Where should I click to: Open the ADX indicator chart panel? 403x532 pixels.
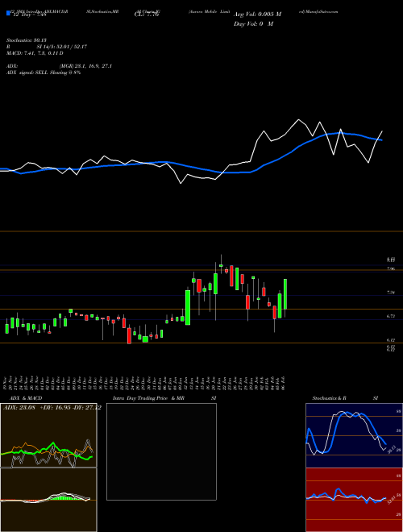[48, 435]
